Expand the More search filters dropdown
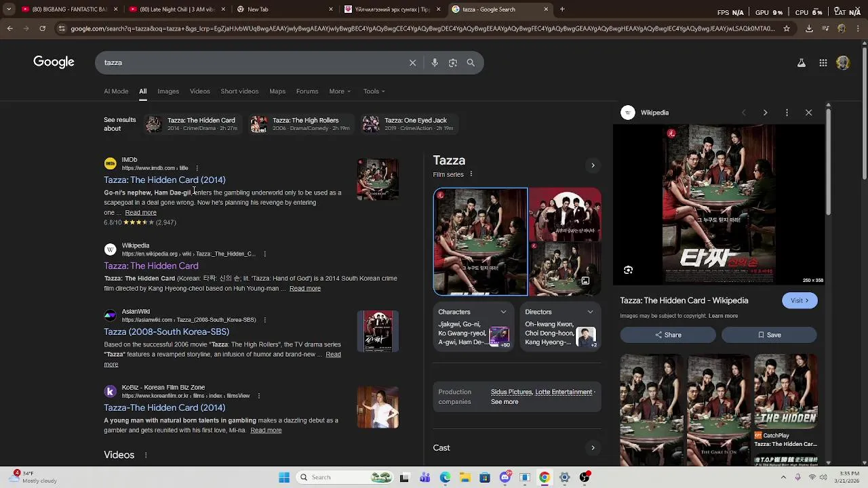This screenshot has width=868, height=488. (x=340, y=91)
